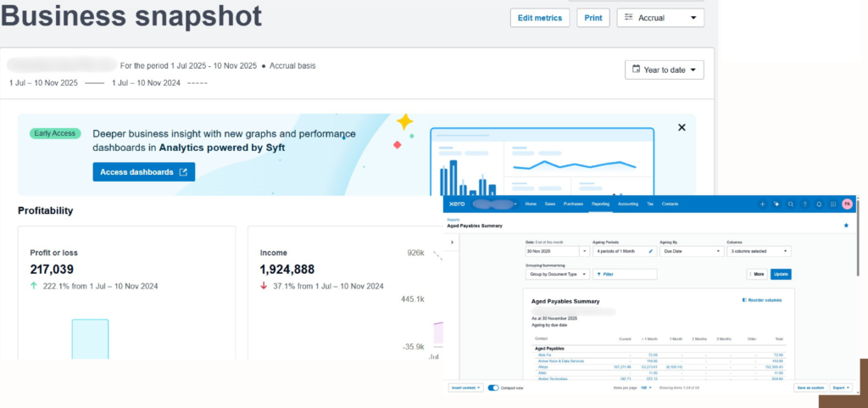Open the Xero apps grid icon
This screenshot has height=408, width=868.
pyautogui.click(x=832, y=204)
